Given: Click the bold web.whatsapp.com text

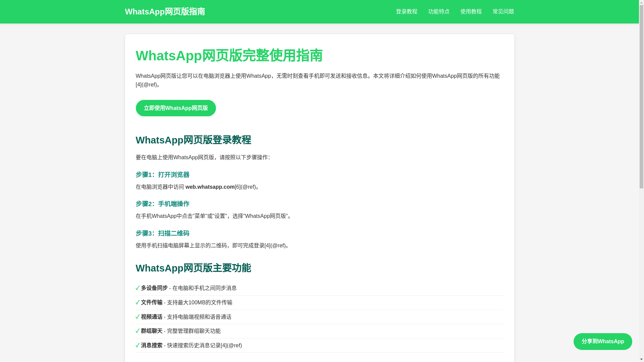Looking at the screenshot, I should point(210,187).
